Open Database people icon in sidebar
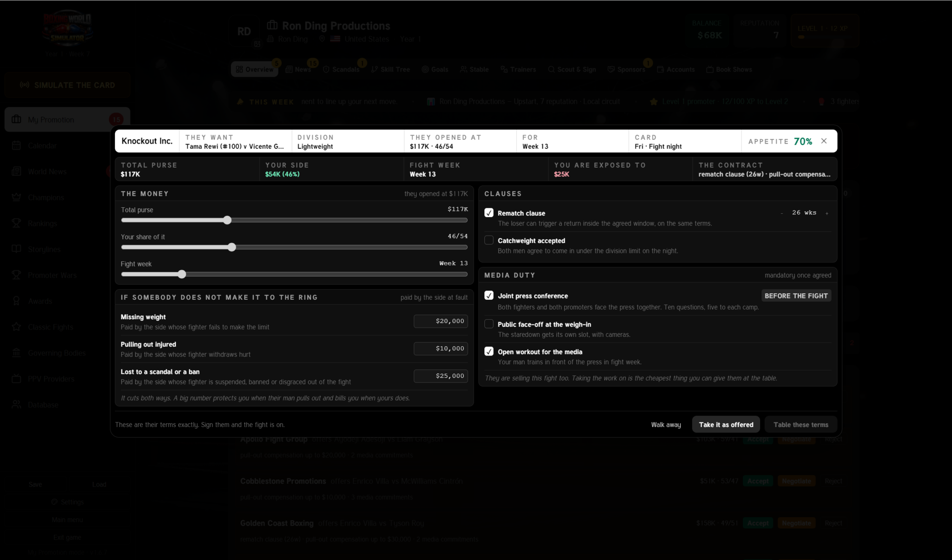This screenshot has width=952, height=560. tap(16, 405)
